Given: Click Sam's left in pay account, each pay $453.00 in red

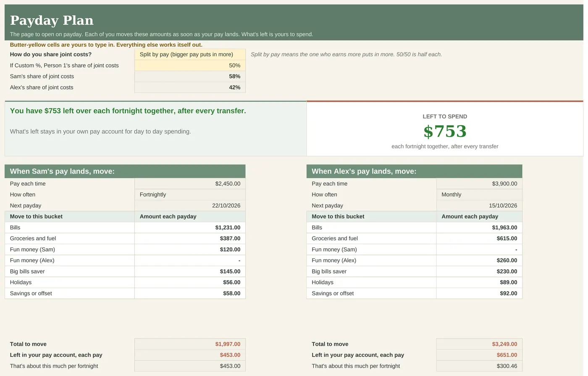Looking at the screenshot, I should (x=190, y=355).
